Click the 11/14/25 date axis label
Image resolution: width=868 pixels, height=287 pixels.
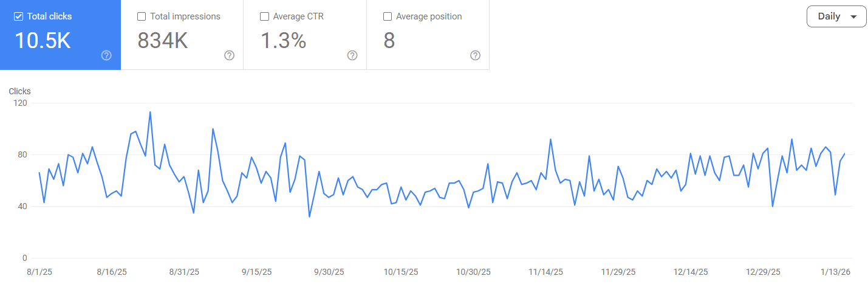click(545, 272)
